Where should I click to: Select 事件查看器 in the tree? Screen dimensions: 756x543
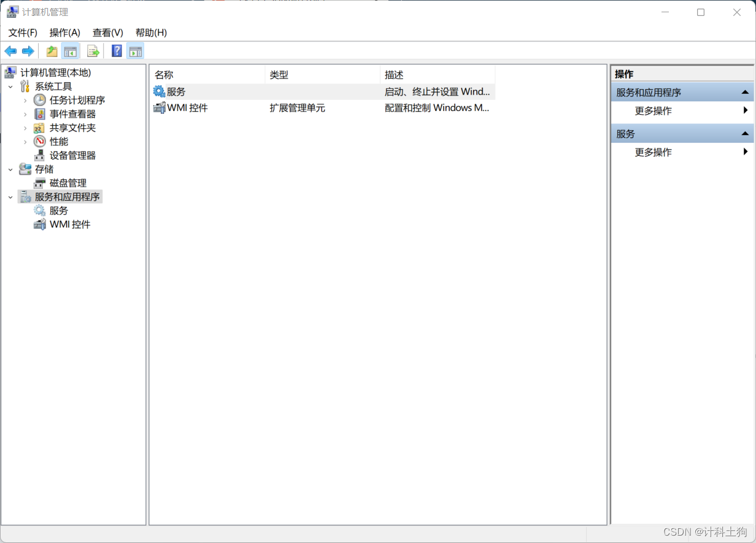(73, 114)
